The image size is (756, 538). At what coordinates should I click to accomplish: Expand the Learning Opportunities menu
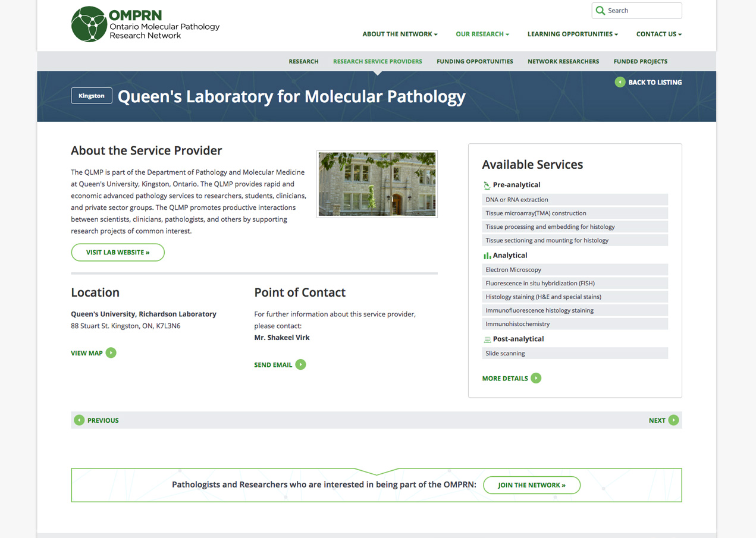pyautogui.click(x=572, y=34)
